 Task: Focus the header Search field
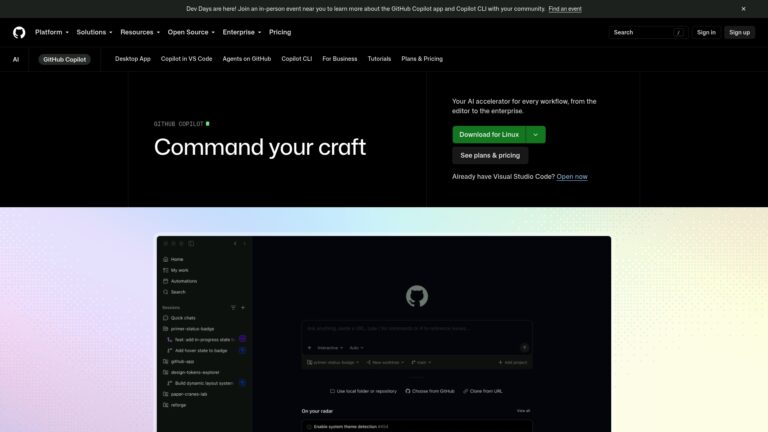(x=648, y=32)
